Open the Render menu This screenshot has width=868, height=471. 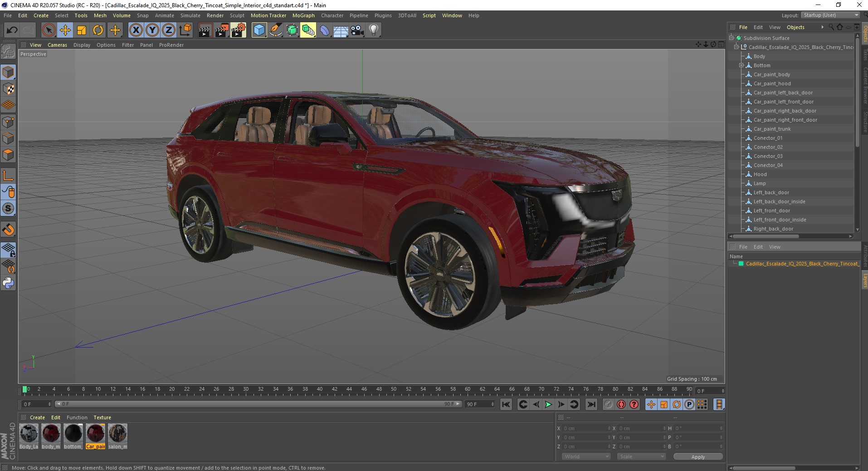click(215, 15)
